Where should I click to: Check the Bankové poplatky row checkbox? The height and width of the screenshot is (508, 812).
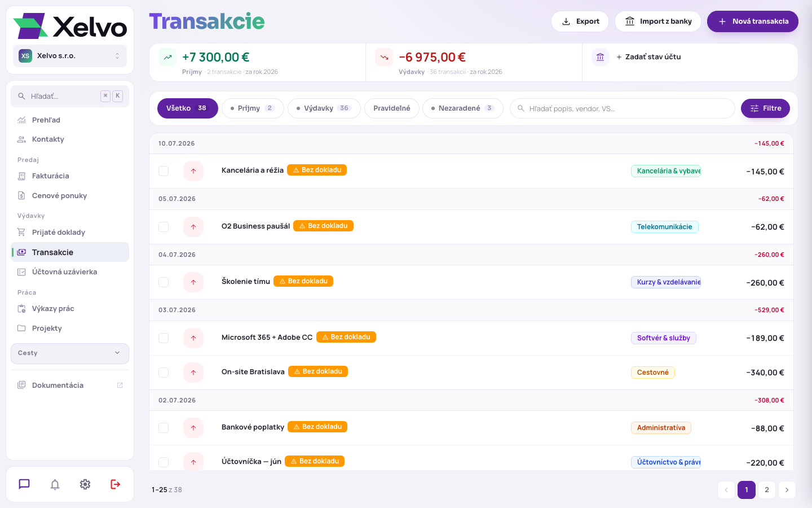click(164, 428)
